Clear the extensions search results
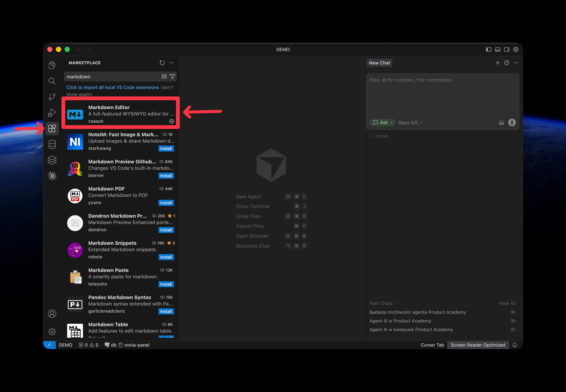Viewport: 566px width, 392px height. point(164,77)
